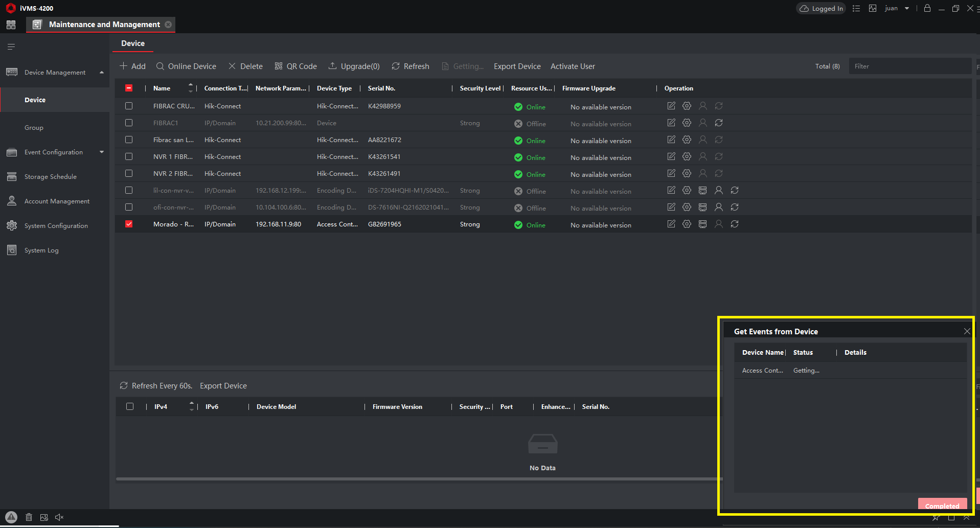Check the NVR 1 FIBR device checkbox
The height and width of the screenshot is (528, 980).
click(x=129, y=157)
